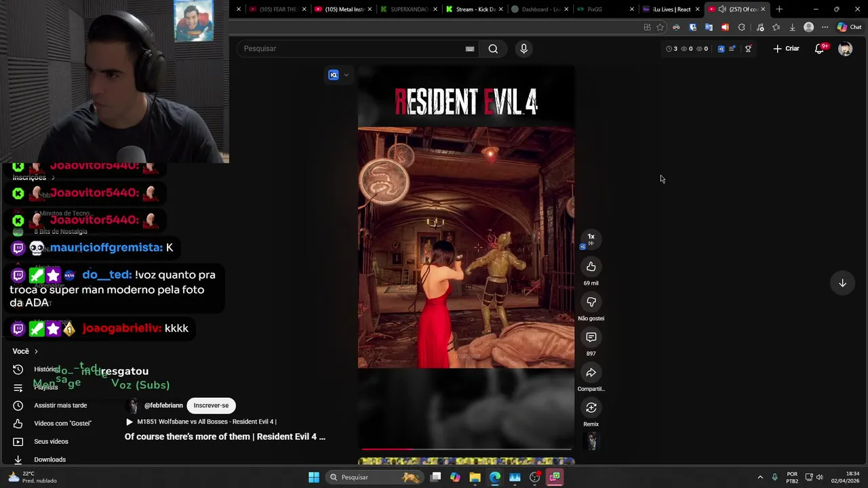Open the Windows Start menu
The height and width of the screenshot is (488, 868).
[313, 477]
